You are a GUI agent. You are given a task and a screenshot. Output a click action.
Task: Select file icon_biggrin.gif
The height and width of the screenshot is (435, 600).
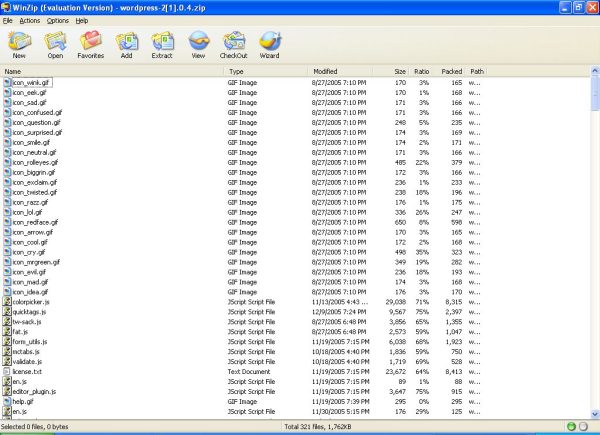point(34,172)
